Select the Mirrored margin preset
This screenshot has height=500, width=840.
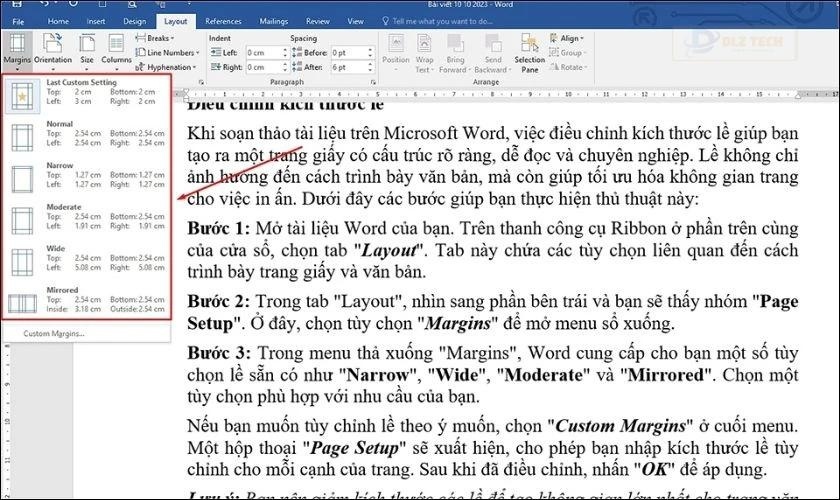[x=87, y=303]
